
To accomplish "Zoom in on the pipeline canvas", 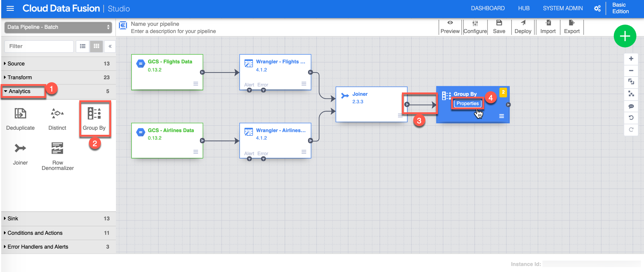I will tap(631, 59).
